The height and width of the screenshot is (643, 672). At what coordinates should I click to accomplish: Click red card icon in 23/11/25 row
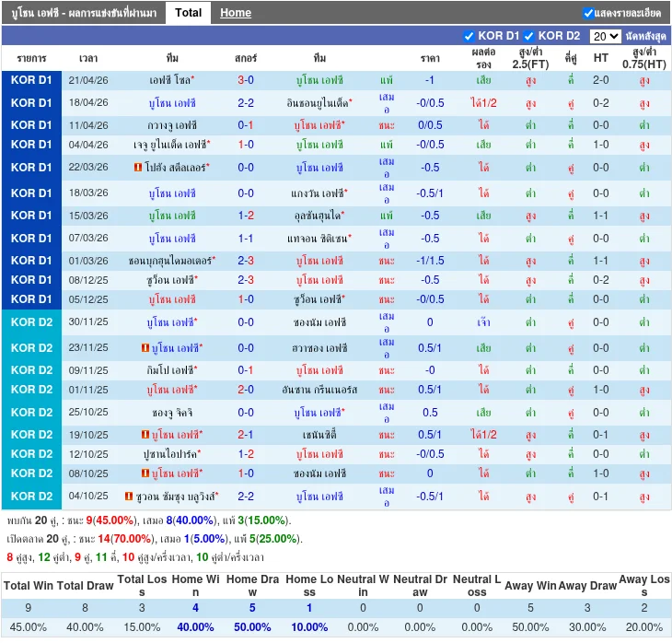tap(145, 348)
